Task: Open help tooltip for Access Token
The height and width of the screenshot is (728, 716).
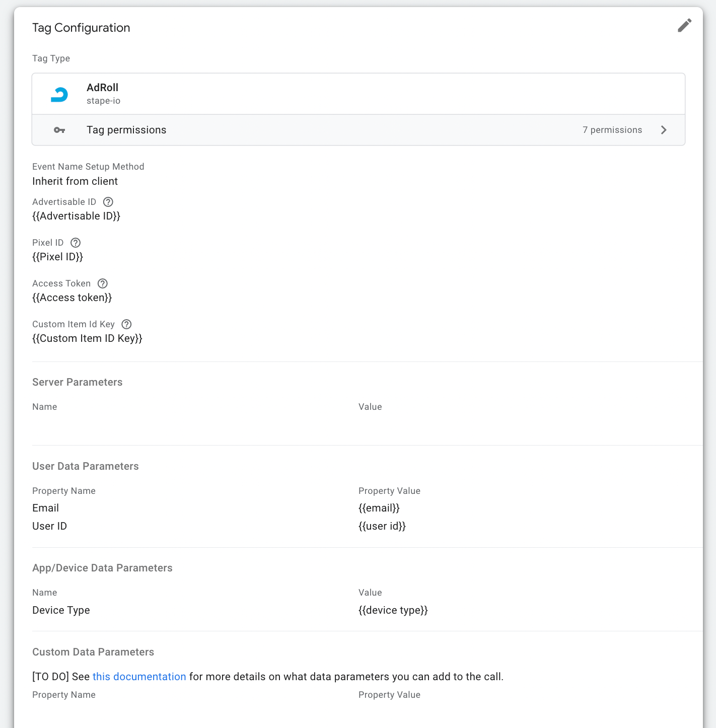Action: click(x=103, y=283)
